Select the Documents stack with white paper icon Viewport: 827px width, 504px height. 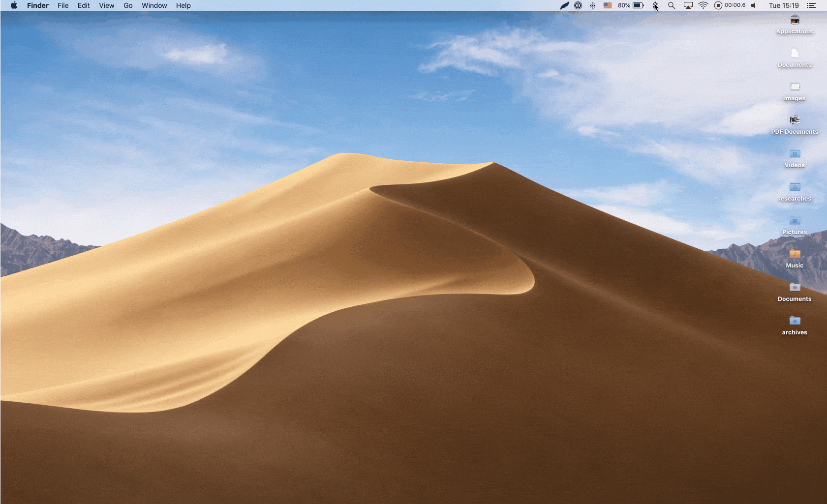(795, 59)
